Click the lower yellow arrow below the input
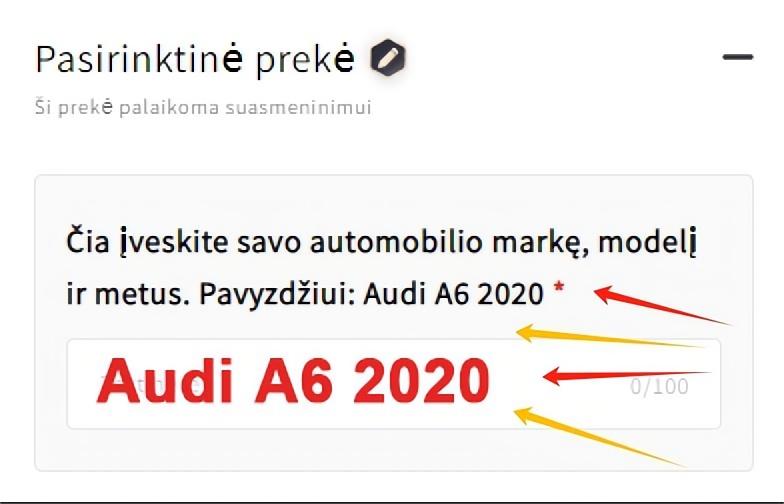This screenshot has height=504, width=784. tap(600, 436)
